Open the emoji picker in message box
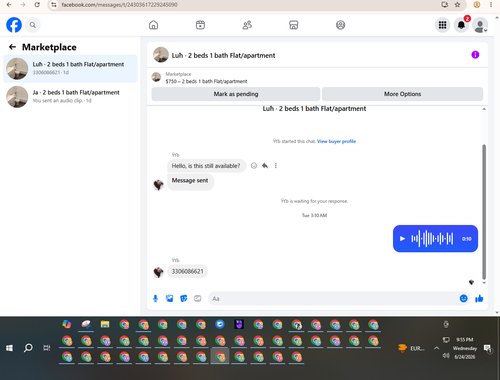Viewport: 500px width, 380px height. coord(463,298)
